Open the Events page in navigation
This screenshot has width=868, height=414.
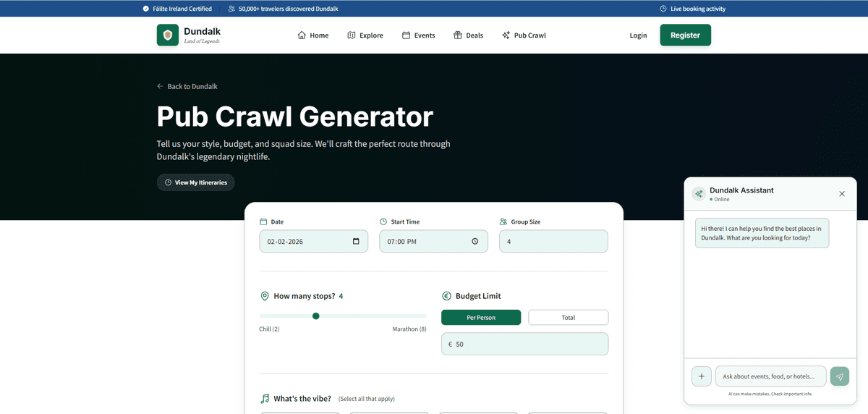pyautogui.click(x=419, y=35)
